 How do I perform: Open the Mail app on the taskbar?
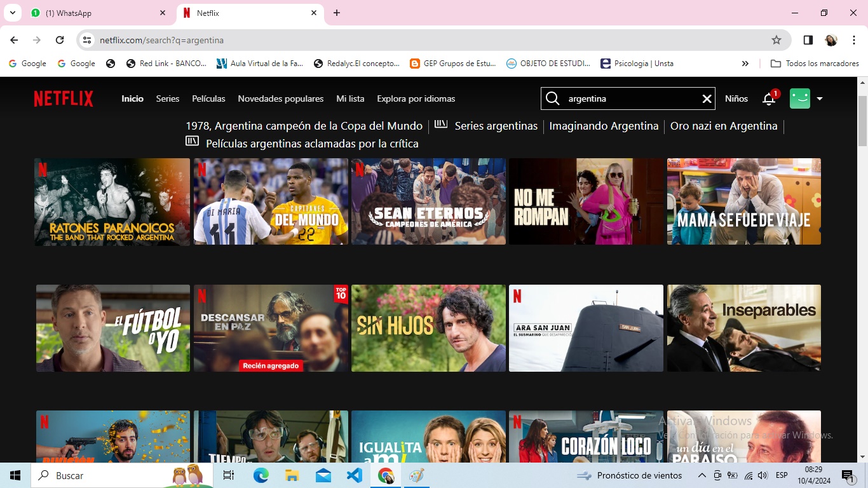coord(323,475)
